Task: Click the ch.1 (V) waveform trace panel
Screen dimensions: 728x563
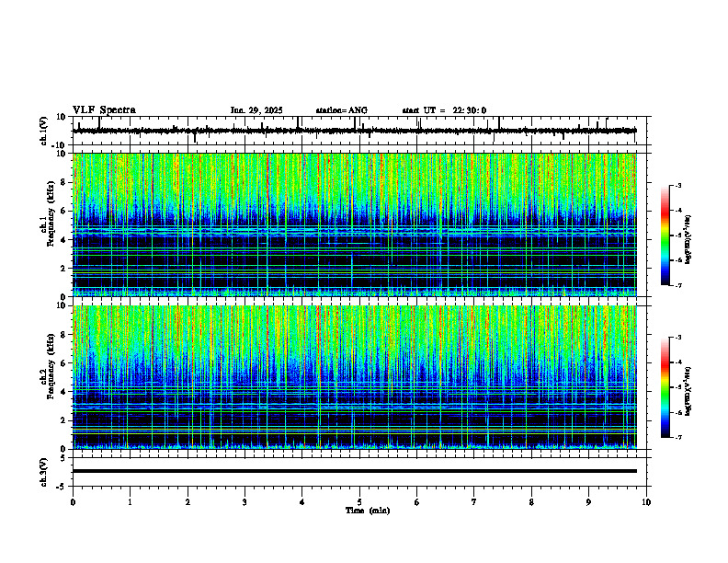Action: 361,131
